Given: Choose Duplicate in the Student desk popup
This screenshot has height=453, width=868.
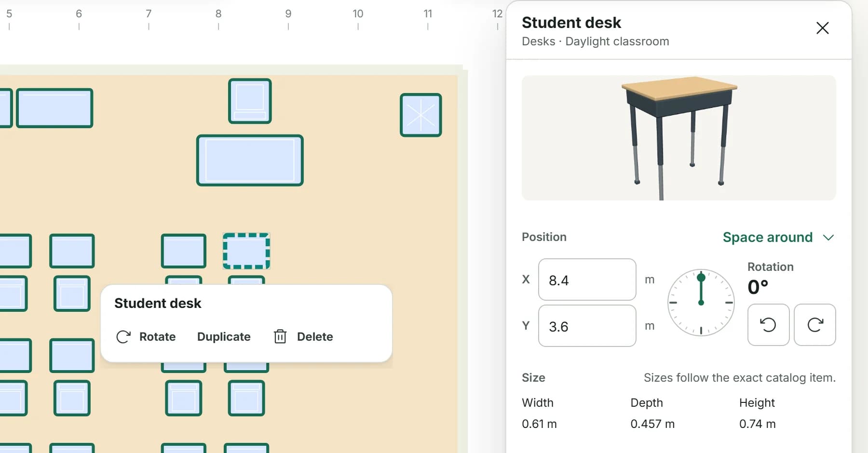Looking at the screenshot, I should [224, 336].
